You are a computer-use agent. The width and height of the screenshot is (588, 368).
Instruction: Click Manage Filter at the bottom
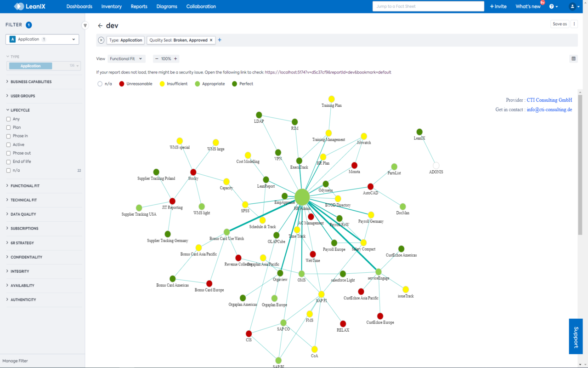pyautogui.click(x=16, y=361)
